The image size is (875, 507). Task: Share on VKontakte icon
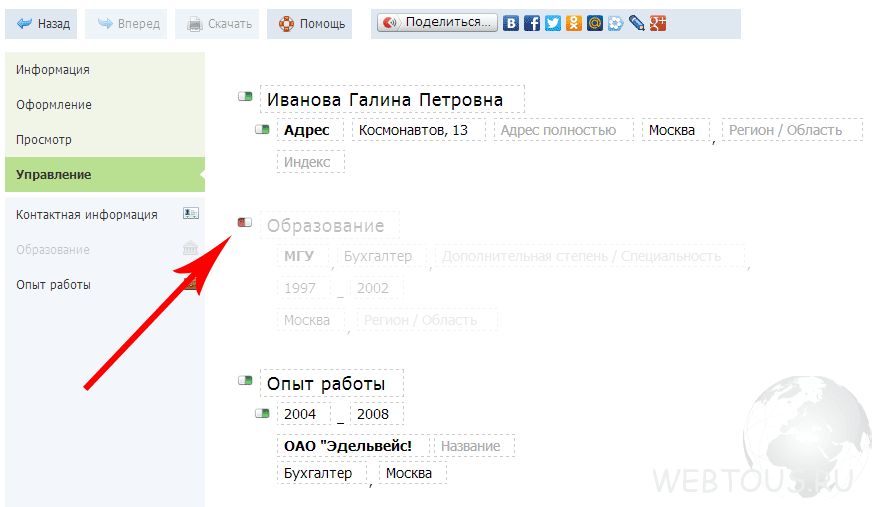pos(511,23)
